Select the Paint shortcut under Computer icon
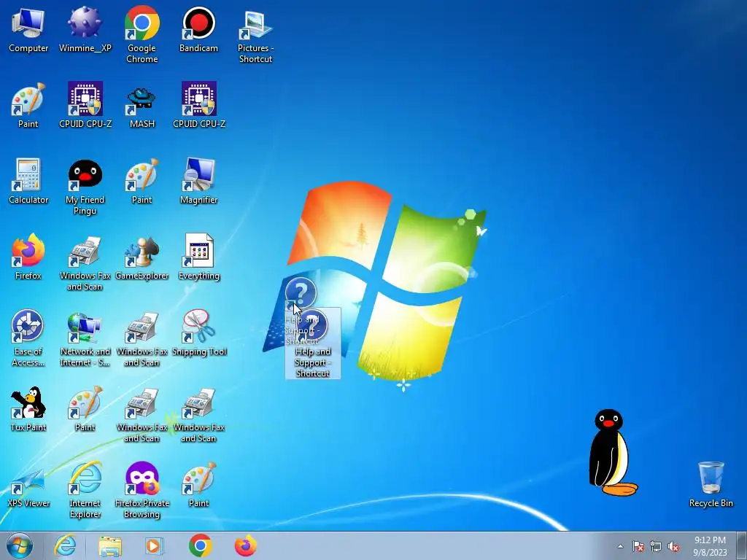 coord(28,106)
